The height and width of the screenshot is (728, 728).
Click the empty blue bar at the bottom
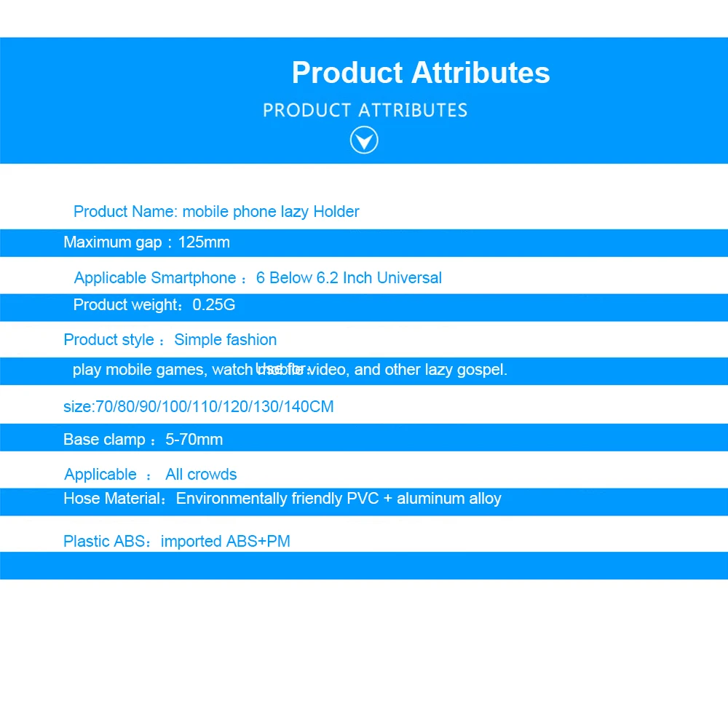point(364,566)
